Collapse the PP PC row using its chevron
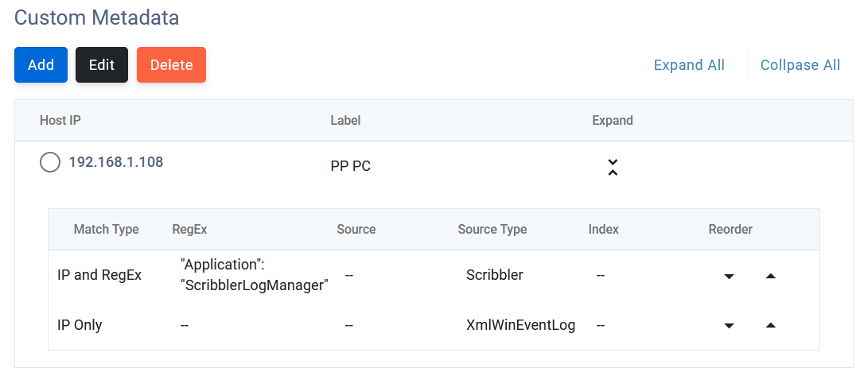The image size is (868, 372). tap(613, 167)
